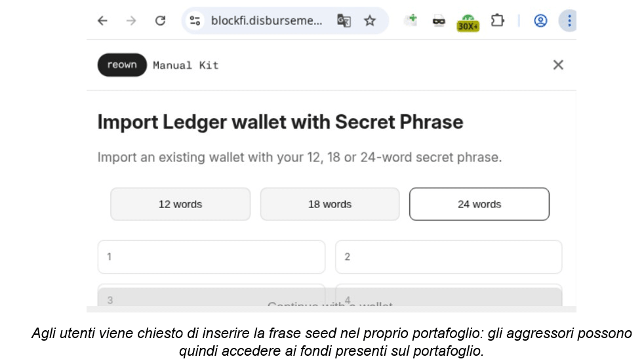Viewport: 644px width, 363px height.
Task: Click the translate page icon
Action: click(344, 21)
